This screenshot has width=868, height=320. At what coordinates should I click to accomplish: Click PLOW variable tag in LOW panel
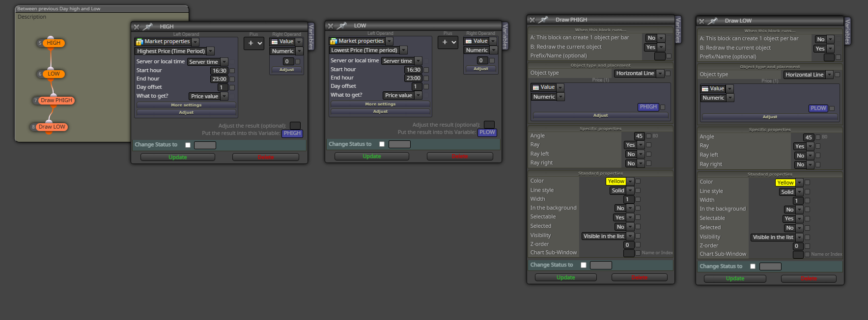pos(487,133)
